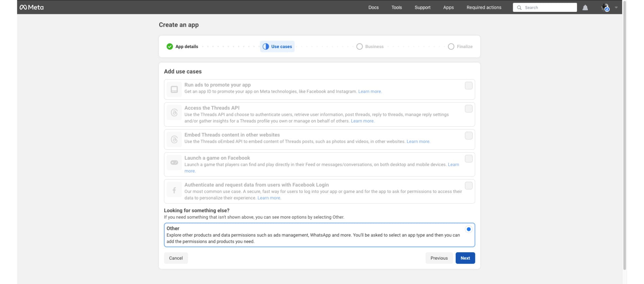Click the Run ads use case icon
The image size is (644, 284).
point(174,89)
